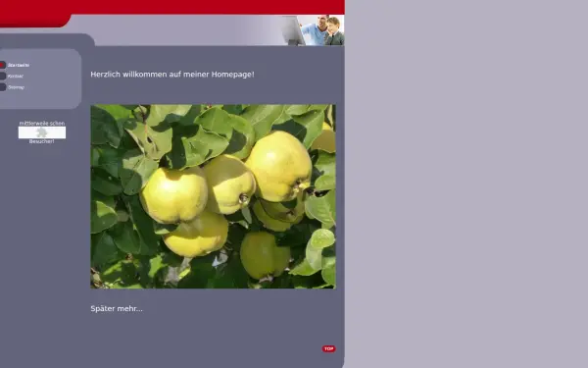
Task: Click the red bullet beside Startseite
Action: pyautogui.click(x=2, y=65)
